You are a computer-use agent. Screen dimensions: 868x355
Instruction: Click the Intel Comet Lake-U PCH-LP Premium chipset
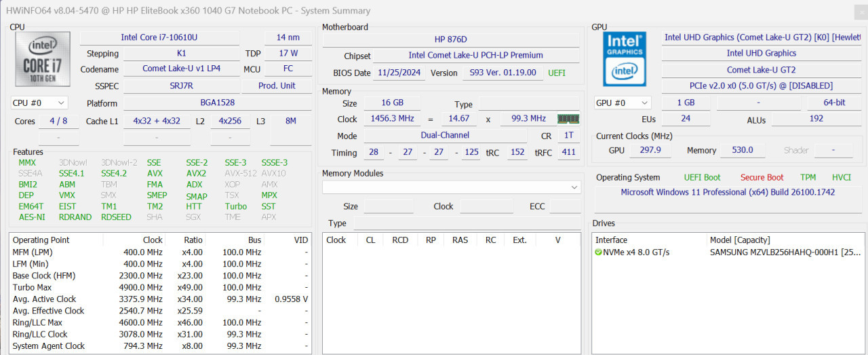[476, 55]
